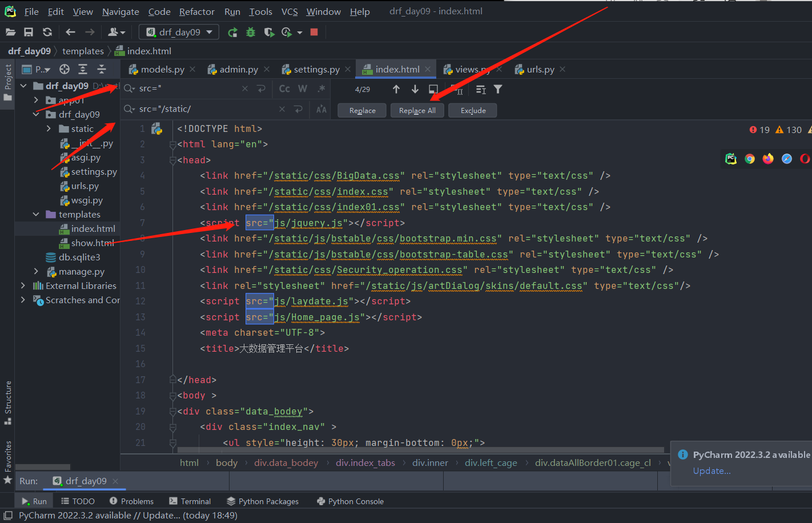Image resolution: width=812 pixels, height=523 pixels.
Task: Open the search results filter funnel
Action: (x=498, y=89)
